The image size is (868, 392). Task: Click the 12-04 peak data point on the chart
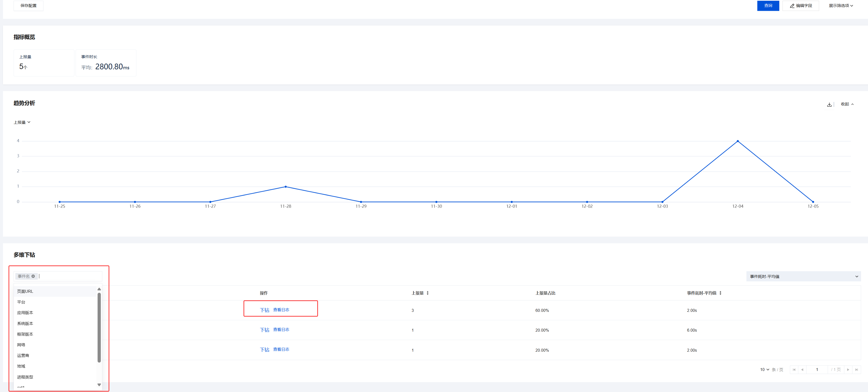pos(738,141)
